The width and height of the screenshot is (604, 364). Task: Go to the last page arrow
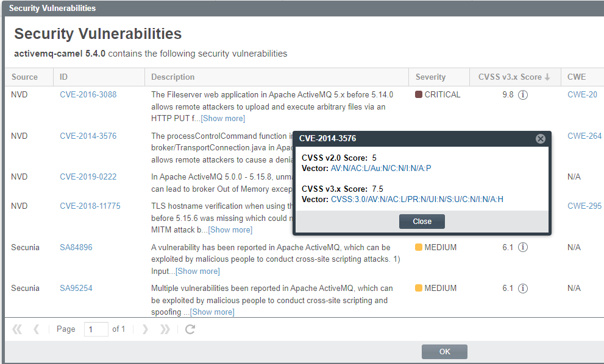[165, 329]
